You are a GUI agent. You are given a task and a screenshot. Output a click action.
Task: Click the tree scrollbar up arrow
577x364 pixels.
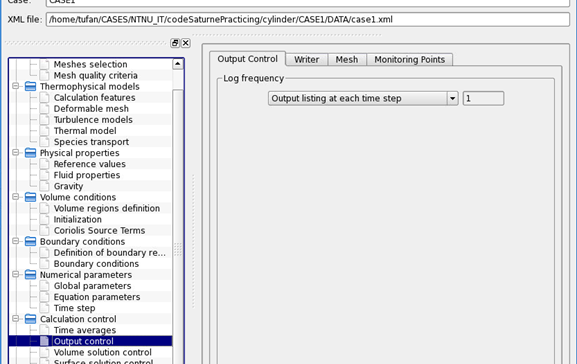click(x=178, y=64)
